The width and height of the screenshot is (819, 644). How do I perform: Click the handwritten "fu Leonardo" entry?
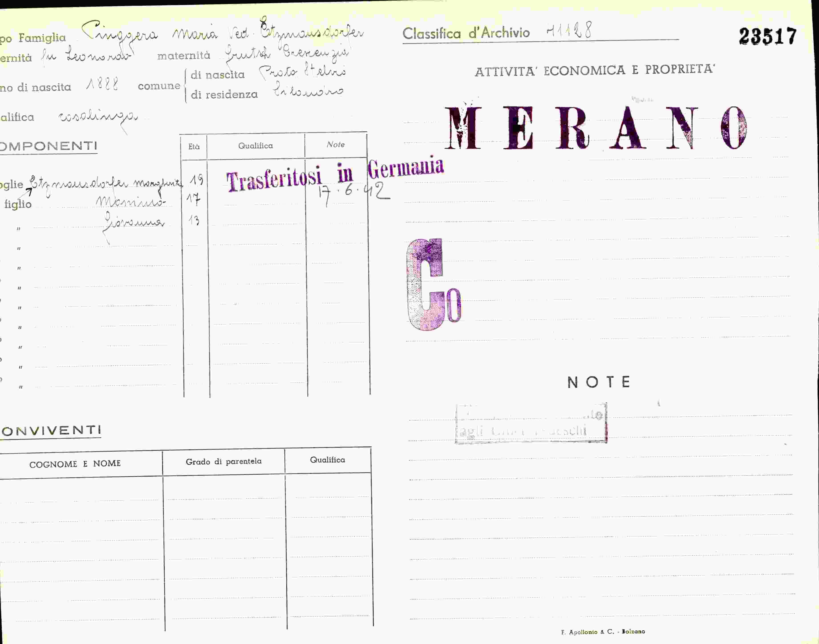click(x=86, y=55)
